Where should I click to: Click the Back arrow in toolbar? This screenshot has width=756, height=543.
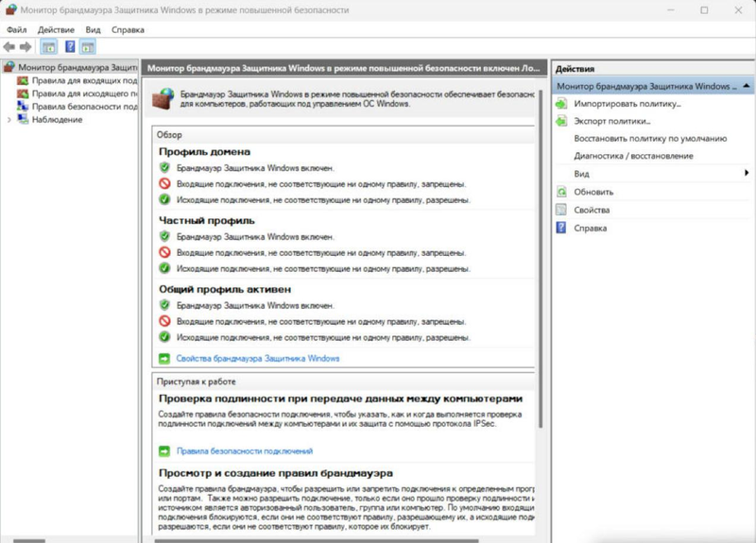point(9,46)
